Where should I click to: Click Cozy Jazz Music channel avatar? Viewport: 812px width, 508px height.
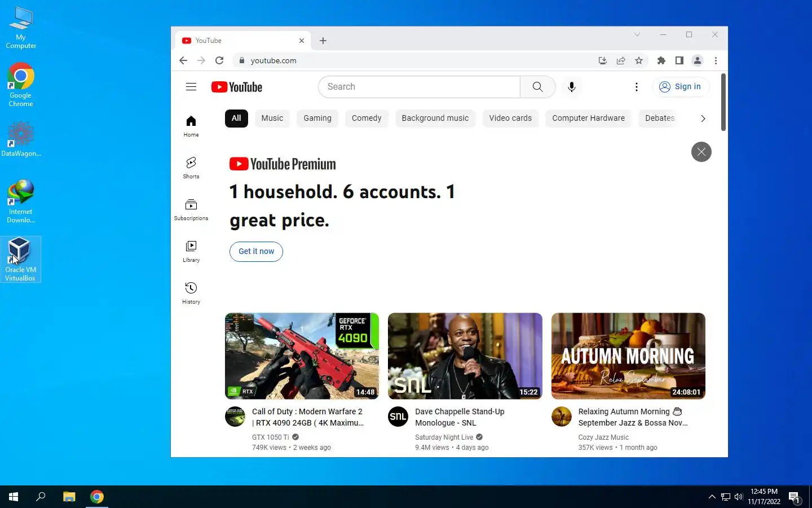point(562,417)
